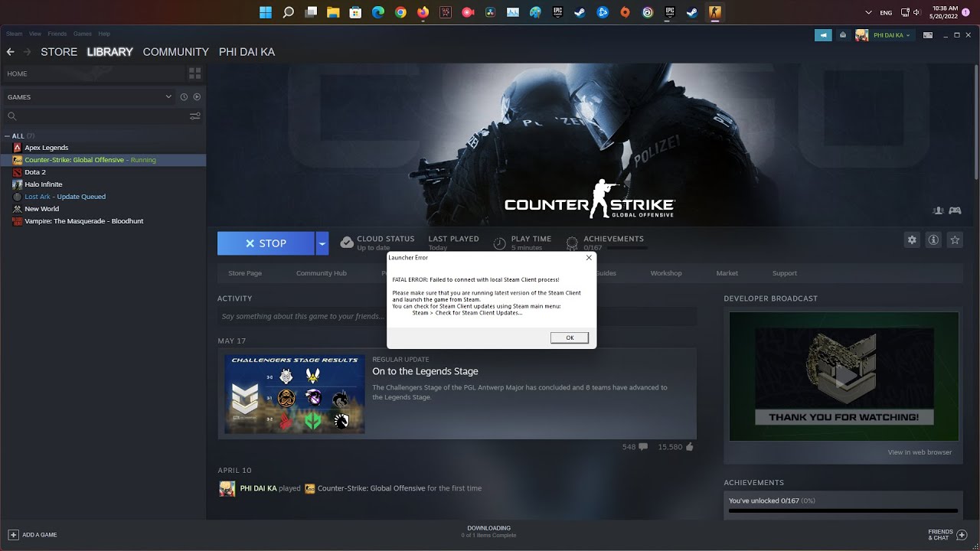Screen dimensions: 980x551
Task: Open the Challengers Stage Results news thumbnail
Action: coord(295,394)
